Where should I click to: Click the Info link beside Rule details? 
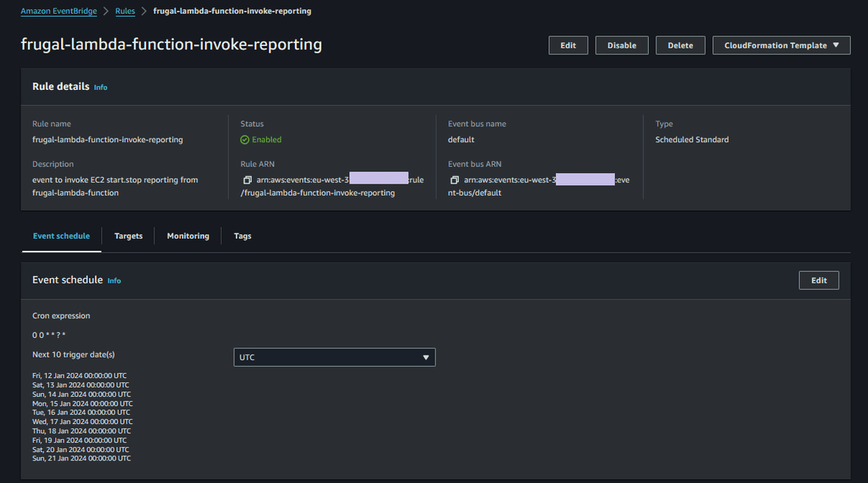click(101, 86)
